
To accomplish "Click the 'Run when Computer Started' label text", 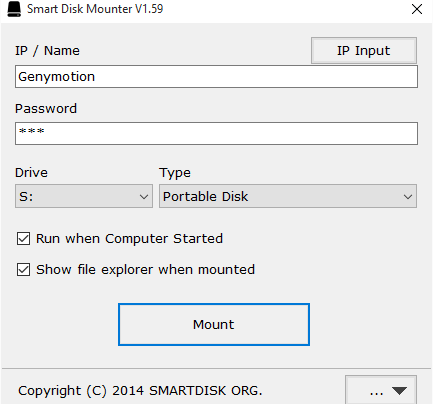I will pos(129,239).
